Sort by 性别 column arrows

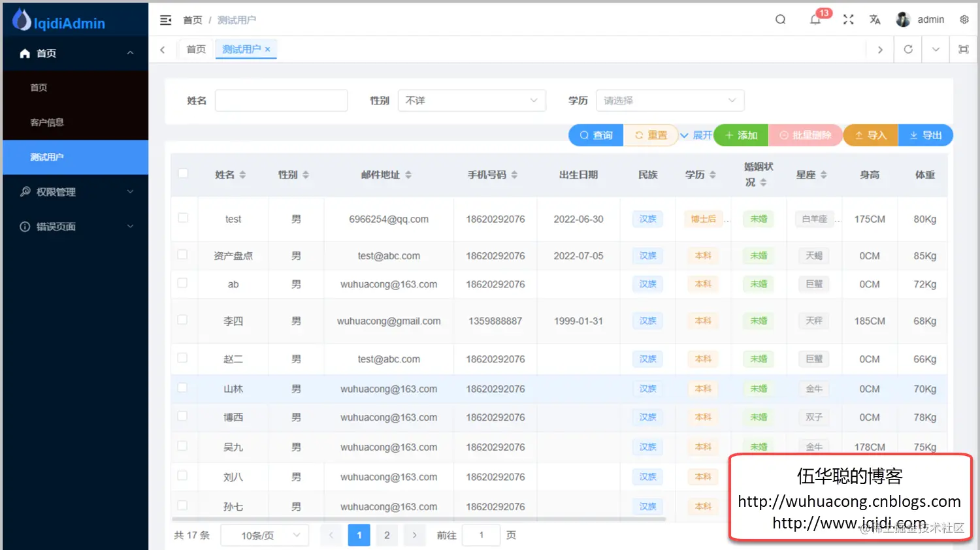pos(306,174)
